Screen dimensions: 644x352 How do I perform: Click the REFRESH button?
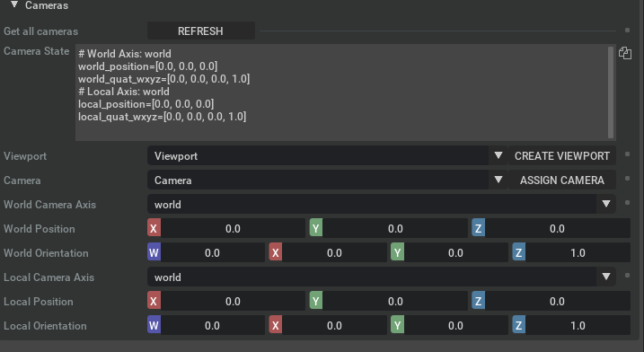(x=201, y=31)
